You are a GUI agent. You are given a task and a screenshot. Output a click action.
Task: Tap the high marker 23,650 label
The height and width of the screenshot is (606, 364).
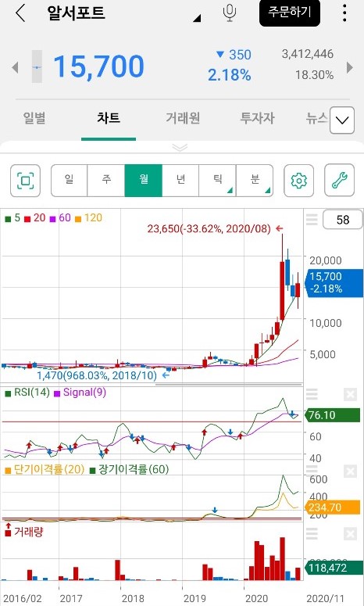(x=209, y=229)
